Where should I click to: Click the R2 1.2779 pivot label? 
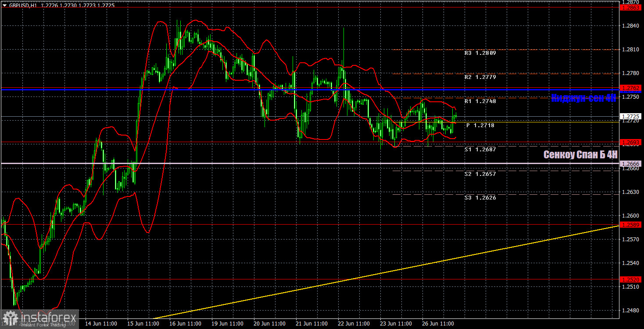coord(480,77)
